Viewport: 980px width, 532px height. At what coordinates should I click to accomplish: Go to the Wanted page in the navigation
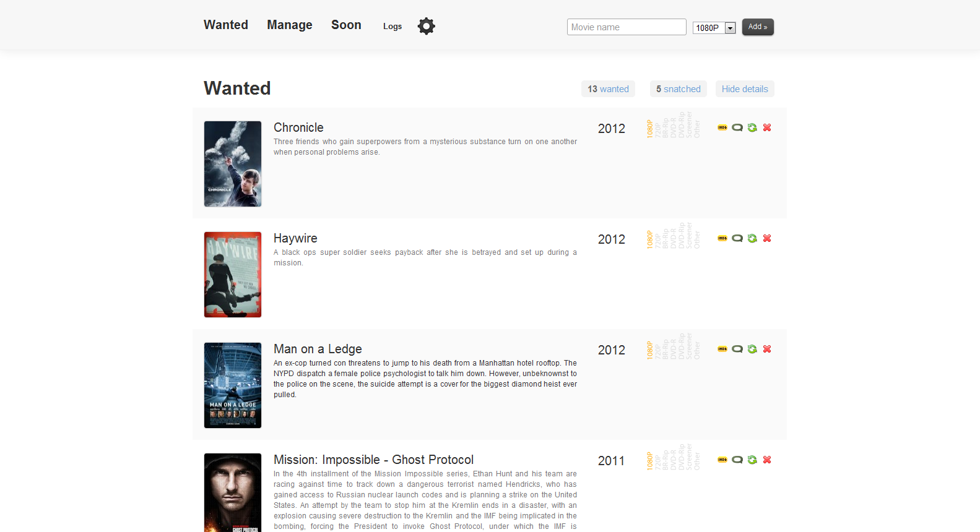[x=226, y=25]
